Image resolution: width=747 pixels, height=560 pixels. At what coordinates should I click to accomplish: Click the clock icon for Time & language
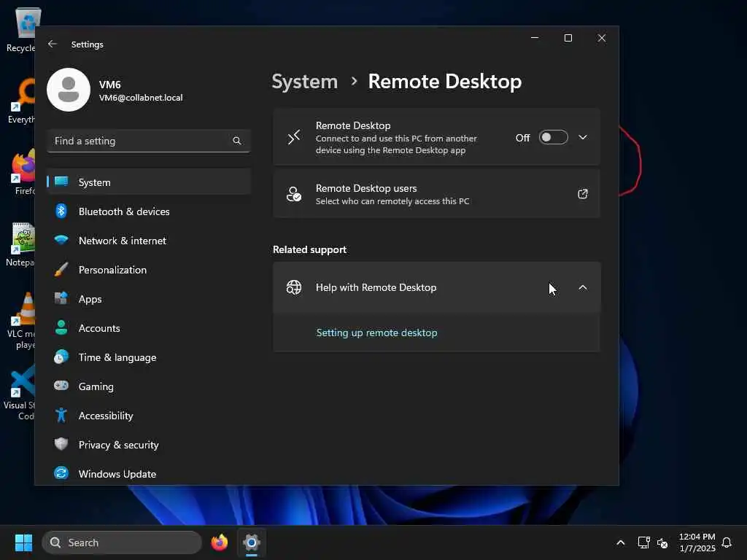point(61,357)
